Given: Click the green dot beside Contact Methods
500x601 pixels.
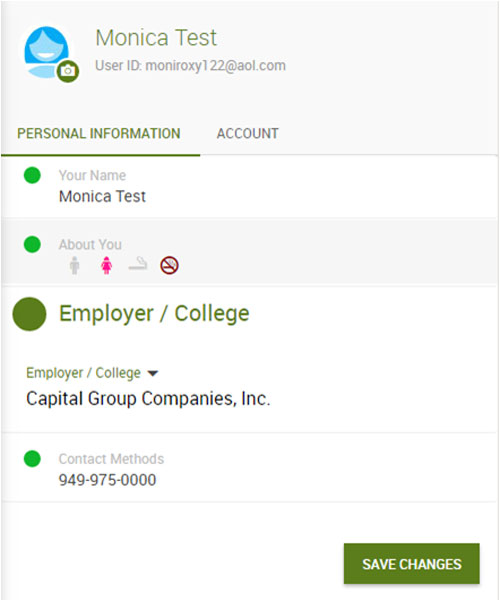Looking at the screenshot, I should point(32,459).
